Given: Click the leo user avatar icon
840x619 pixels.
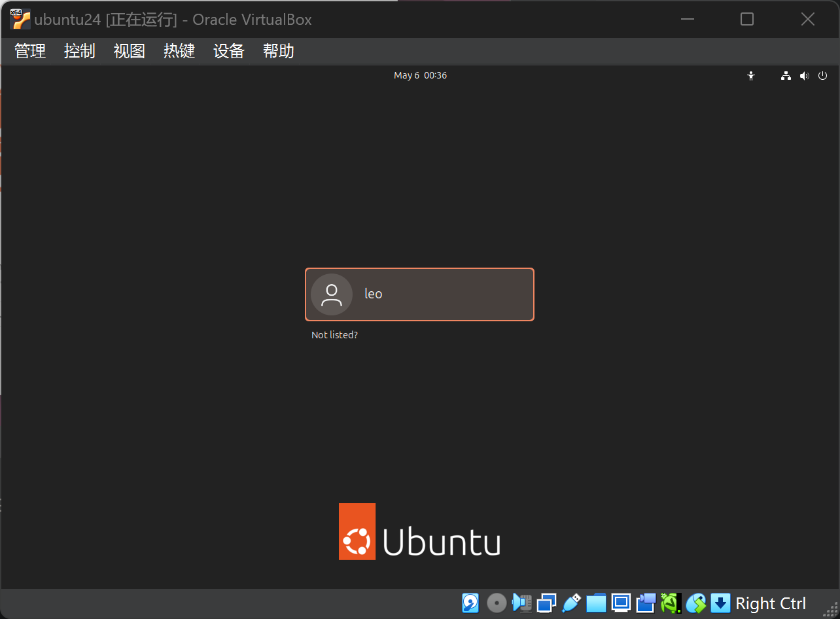Looking at the screenshot, I should (x=332, y=294).
